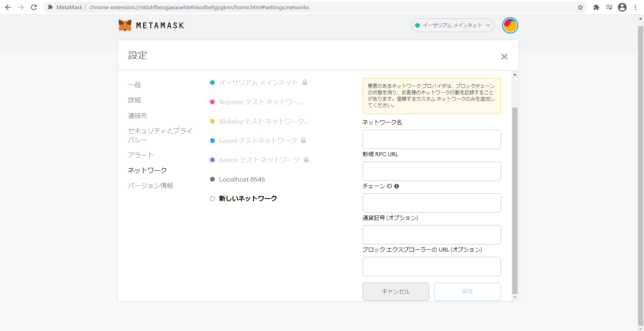Viewport: 644px width, 331px height.
Task: Click the page scrollbar thumb
Action: 641,176
